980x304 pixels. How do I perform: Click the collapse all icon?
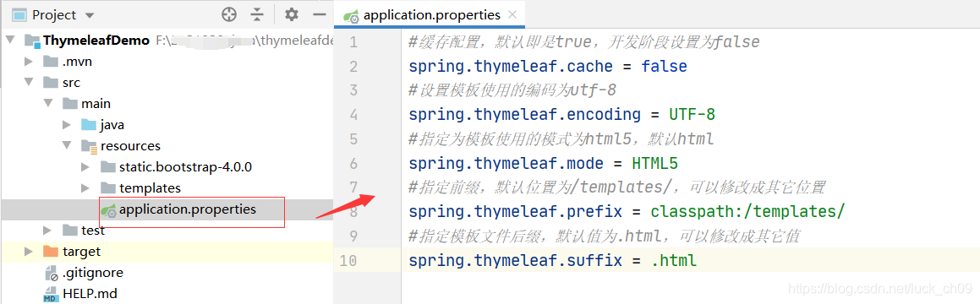pos(258,14)
